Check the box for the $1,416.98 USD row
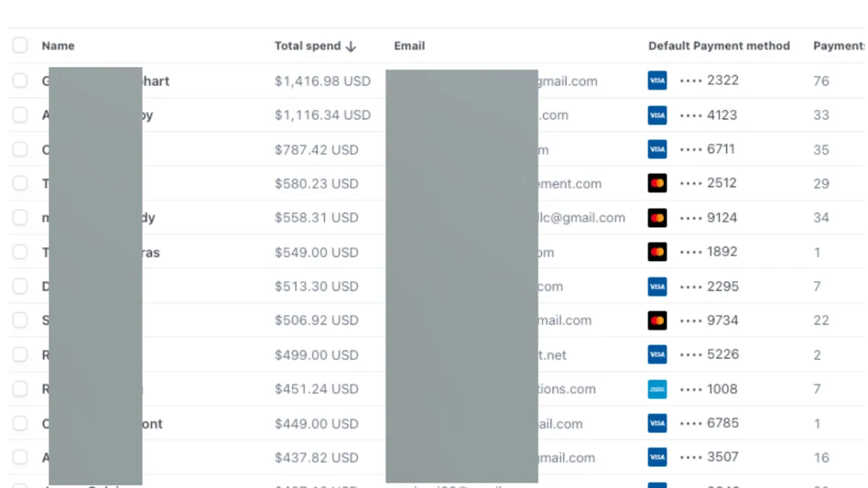Screen dimensions: 868x488 pos(20,81)
